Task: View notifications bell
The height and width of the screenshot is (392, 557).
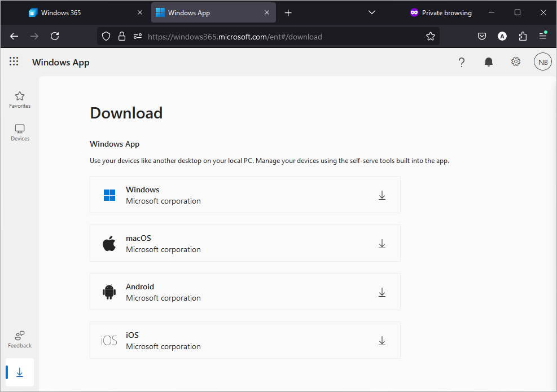Action: tap(489, 62)
